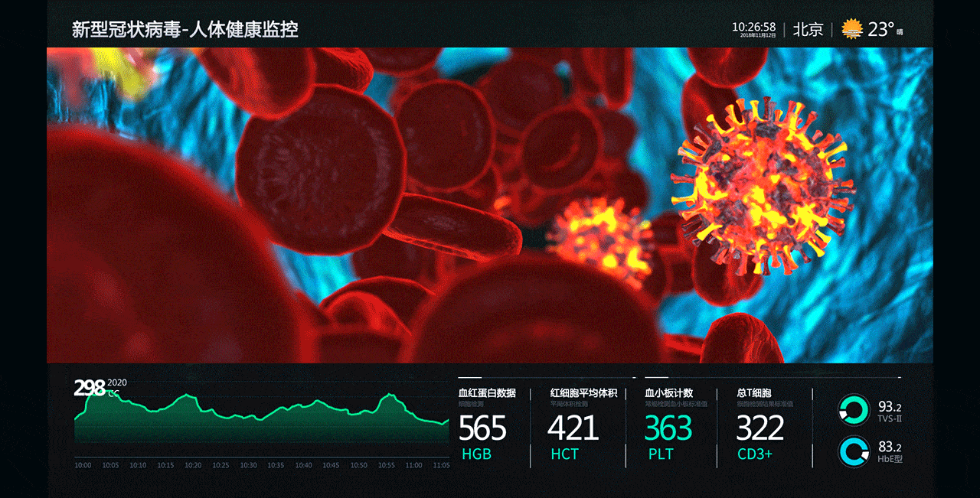Click the value 421
980x498 pixels.
[x=573, y=428]
